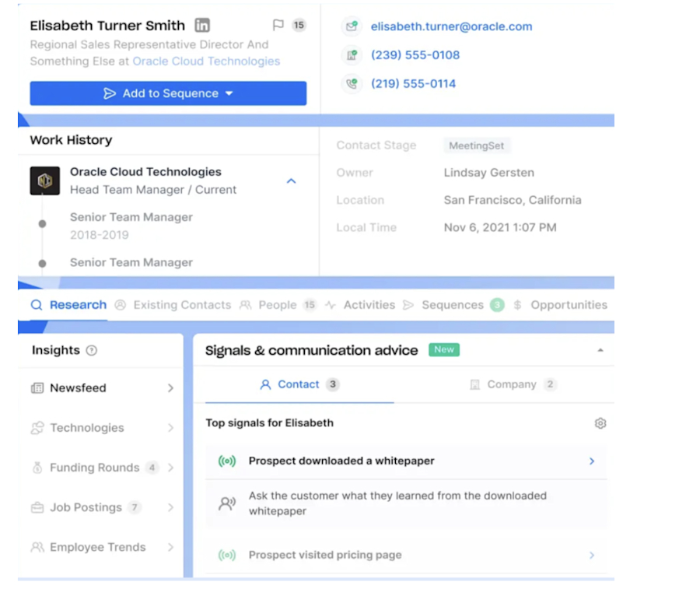Click the phone icon for (219) number
Viewport: 700px width, 596px height.
point(352,83)
